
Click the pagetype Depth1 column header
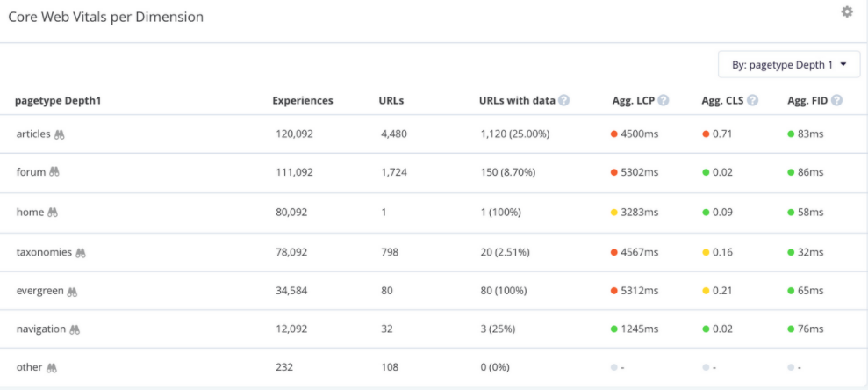click(58, 101)
